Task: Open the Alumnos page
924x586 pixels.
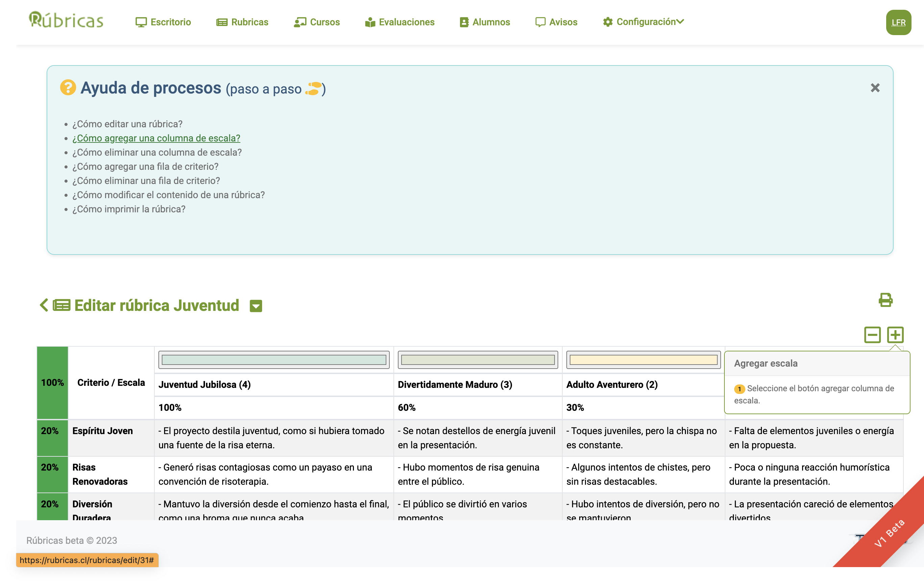Action: 485,22
